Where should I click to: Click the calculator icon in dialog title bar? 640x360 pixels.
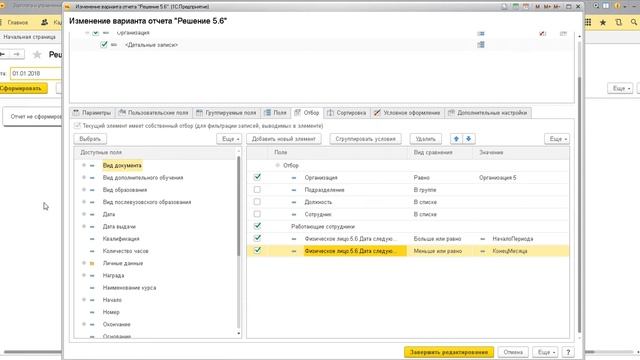[516, 7]
